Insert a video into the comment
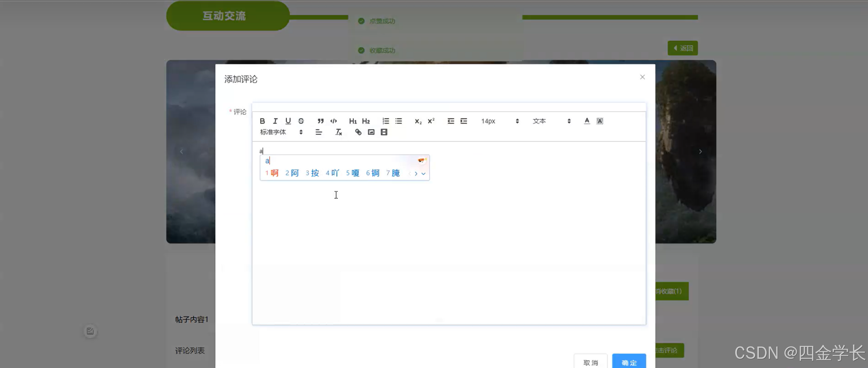The image size is (868, 368). coord(384,132)
